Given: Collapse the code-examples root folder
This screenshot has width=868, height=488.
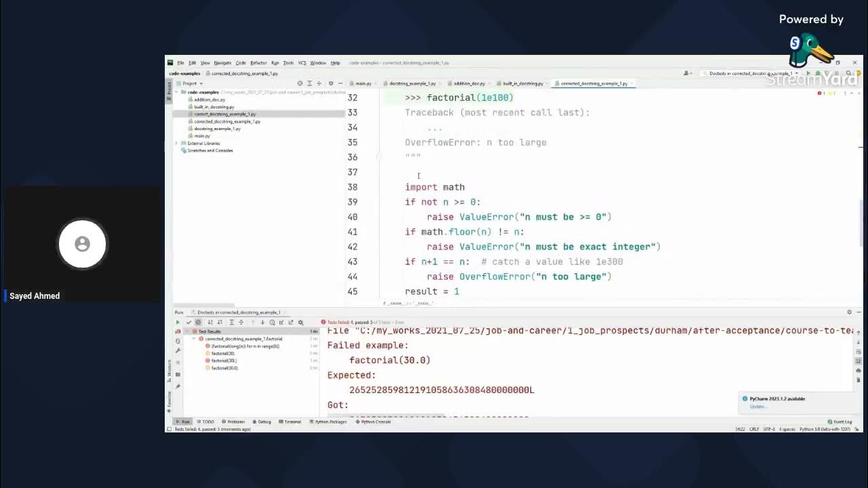Looking at the screenshot, I should 176,92.
